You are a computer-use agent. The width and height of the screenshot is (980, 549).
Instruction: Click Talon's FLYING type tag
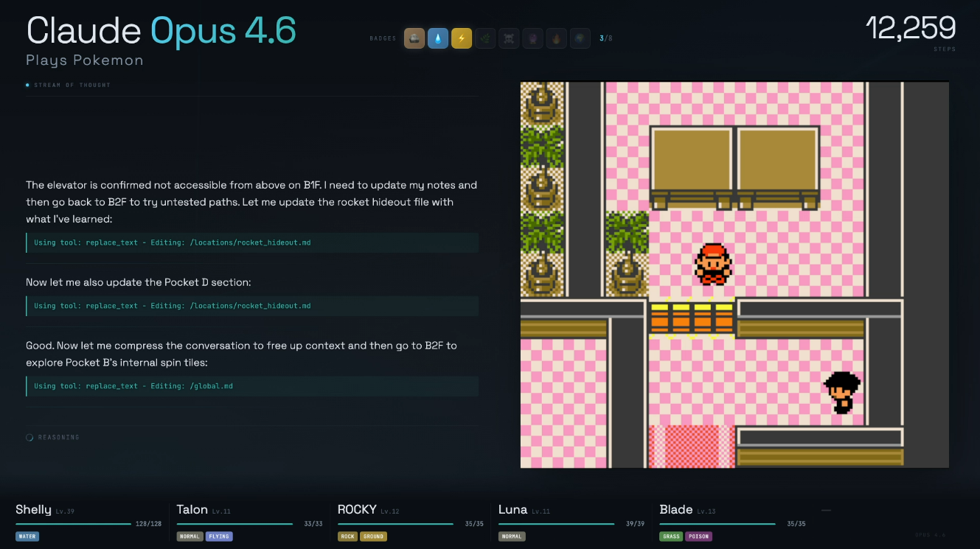(219, 536)
